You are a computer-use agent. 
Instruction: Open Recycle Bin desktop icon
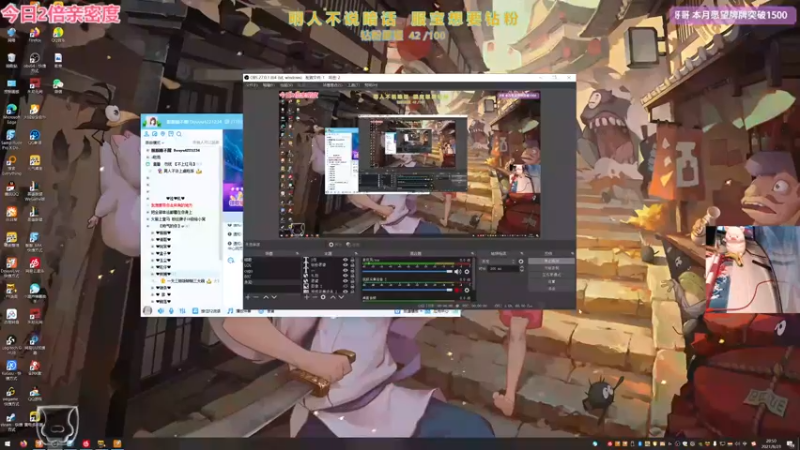[11, 59]
